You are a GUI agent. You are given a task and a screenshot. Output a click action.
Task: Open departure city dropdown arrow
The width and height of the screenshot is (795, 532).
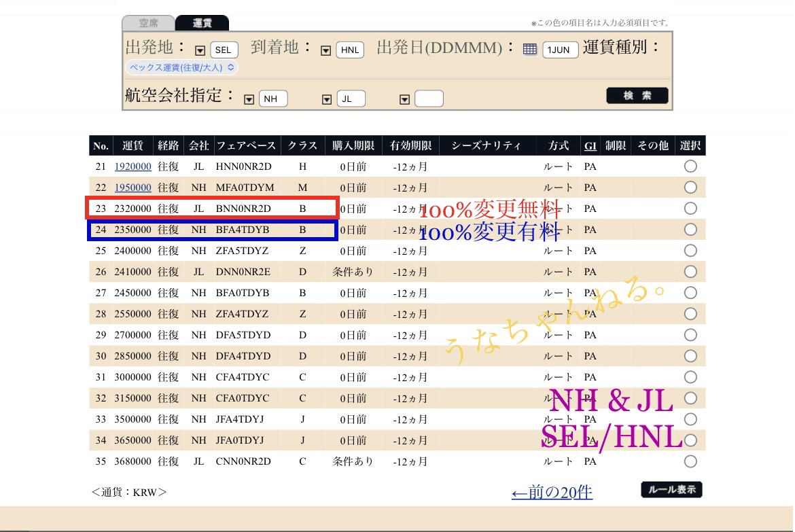point(200,50)
